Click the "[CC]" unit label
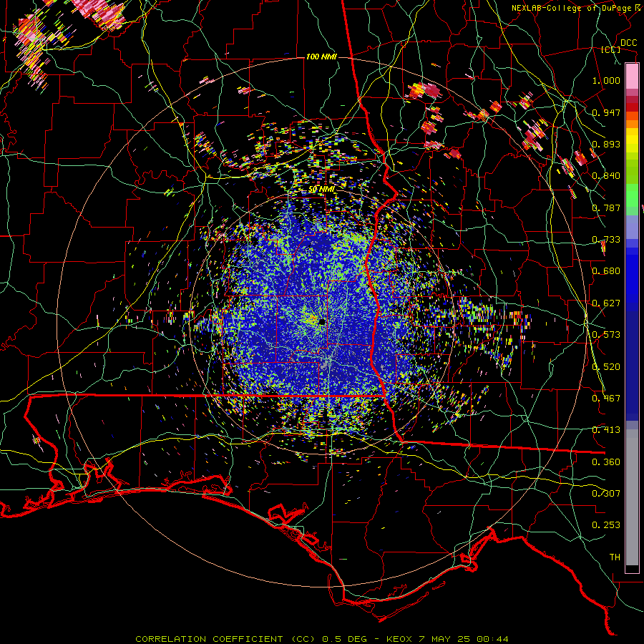 click(x=611, y=49)
